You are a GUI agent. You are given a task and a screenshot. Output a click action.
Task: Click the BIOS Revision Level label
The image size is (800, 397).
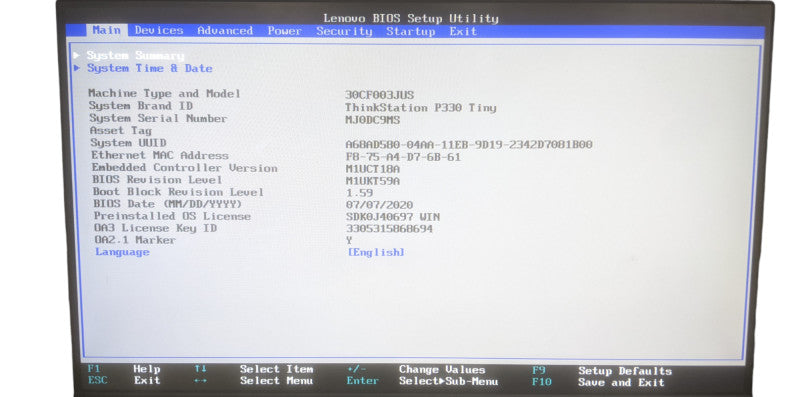157,180
